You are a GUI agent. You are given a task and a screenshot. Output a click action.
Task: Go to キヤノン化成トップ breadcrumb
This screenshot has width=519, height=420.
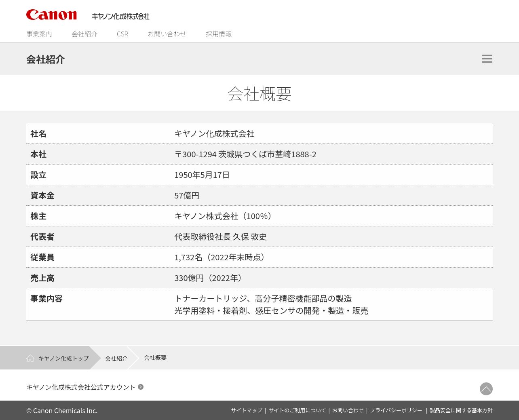(63, 358)
